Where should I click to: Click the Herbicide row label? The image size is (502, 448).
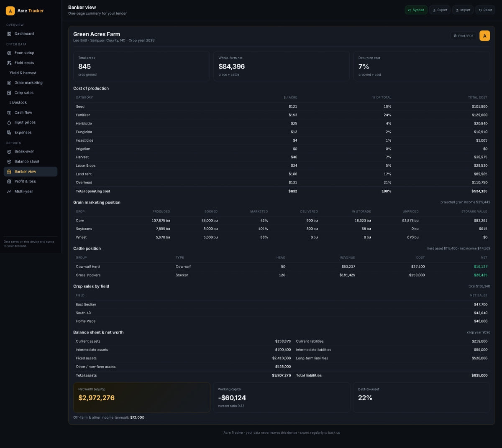(84, 124)
